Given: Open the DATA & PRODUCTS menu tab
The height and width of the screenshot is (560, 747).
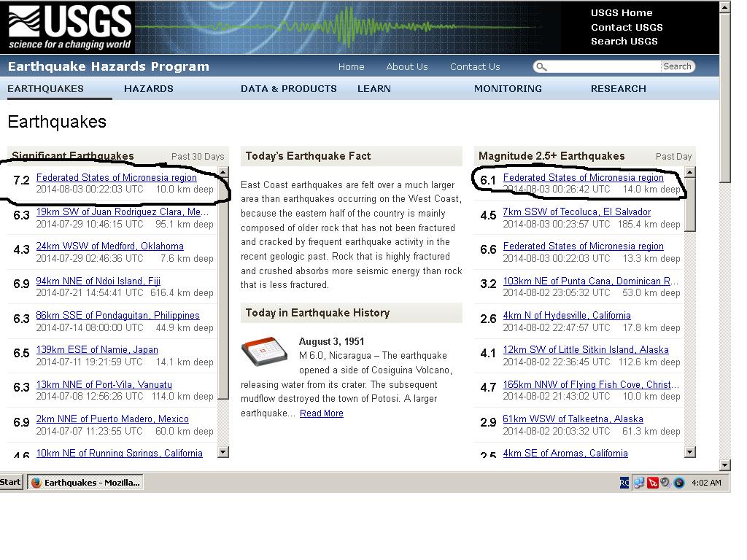Looking at the screenshot, I should 289,88.
